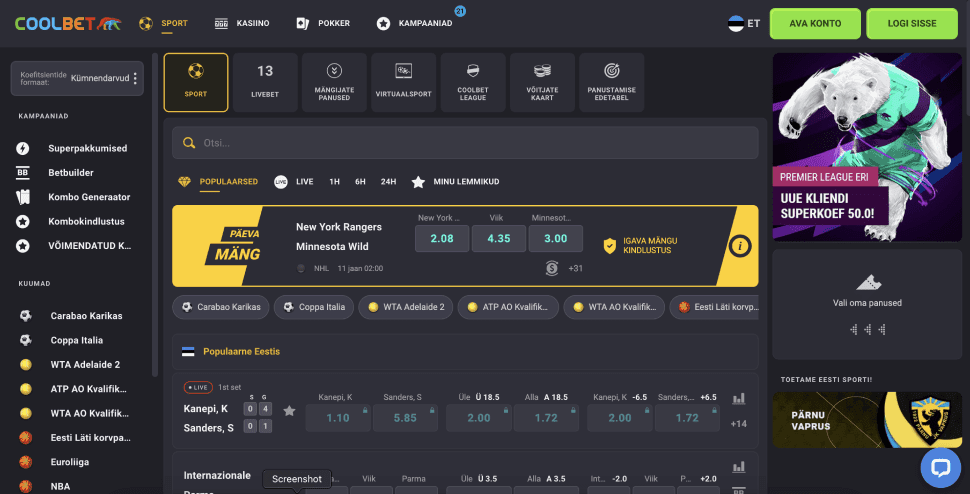Viewport: 970px width, 494px height.
Task: Click the cashout icon beside +31
Action: click(552, 268)
